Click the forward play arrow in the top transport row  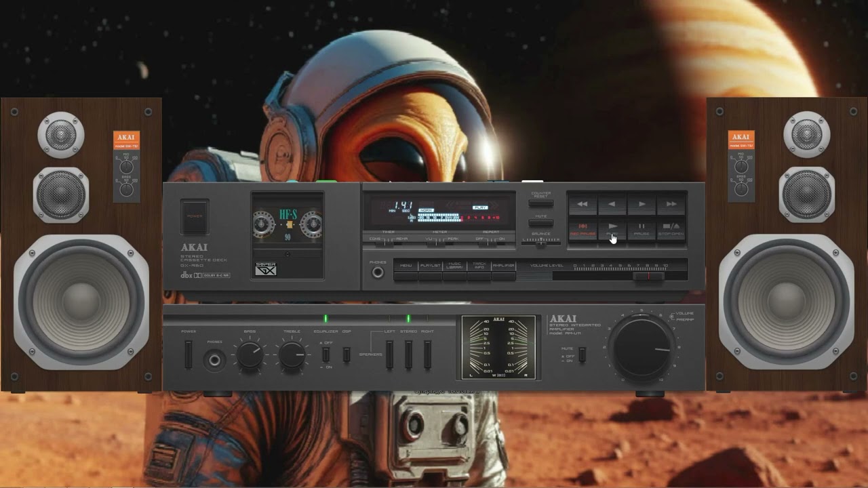click(642, 203)
